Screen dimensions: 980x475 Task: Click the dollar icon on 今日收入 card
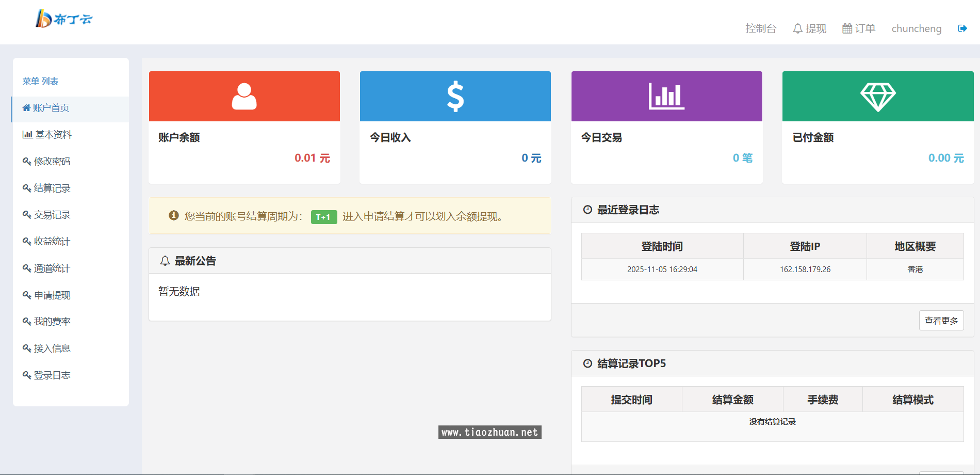(455, 96)
